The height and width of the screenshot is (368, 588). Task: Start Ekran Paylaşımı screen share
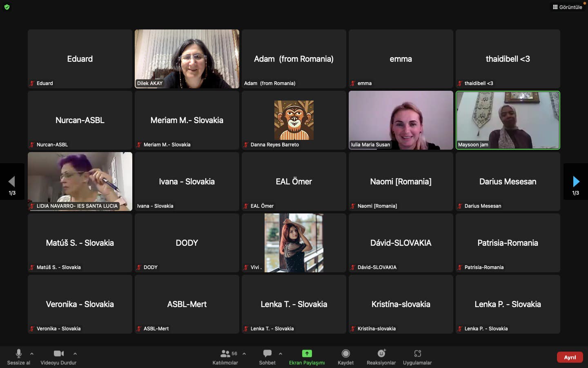tap(307, 356)
